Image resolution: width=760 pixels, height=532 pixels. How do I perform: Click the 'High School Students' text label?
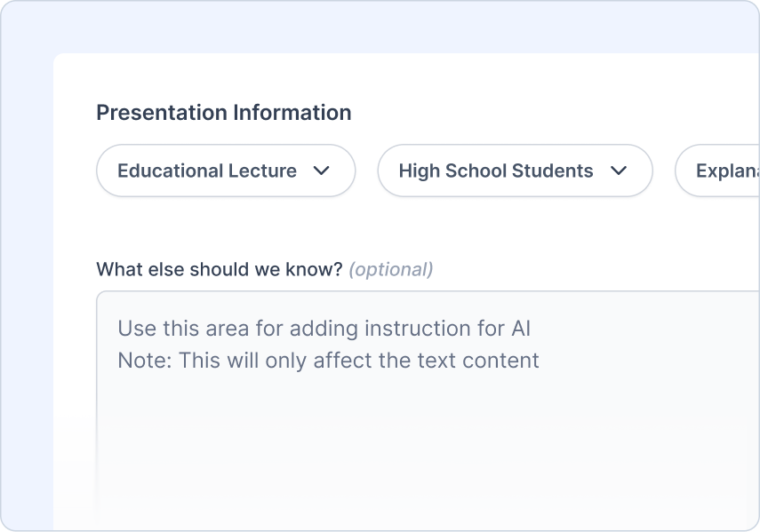(495, 171)
